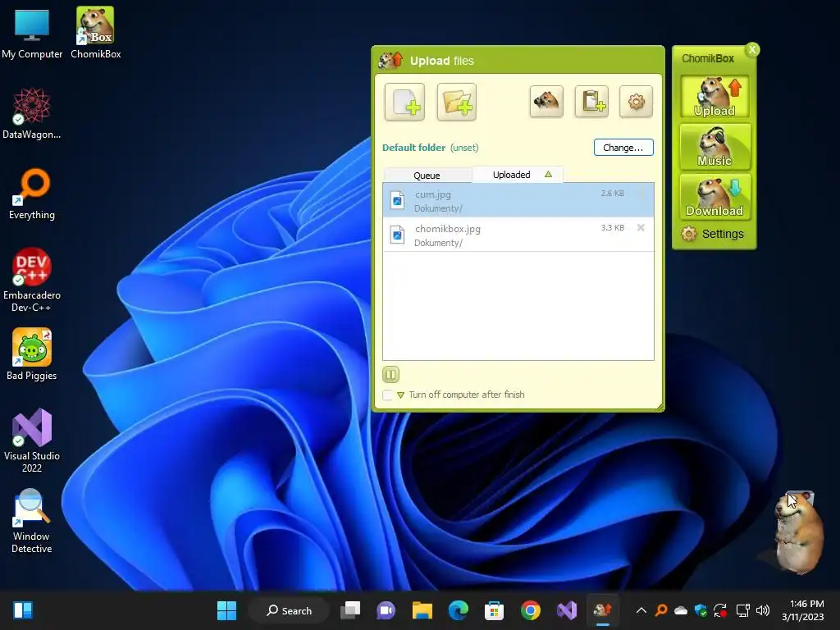Image resolution: width=840 pixels, height=630 pixels.
Task: Click the Upload button in ChomikBox panel
Action: 714,97
